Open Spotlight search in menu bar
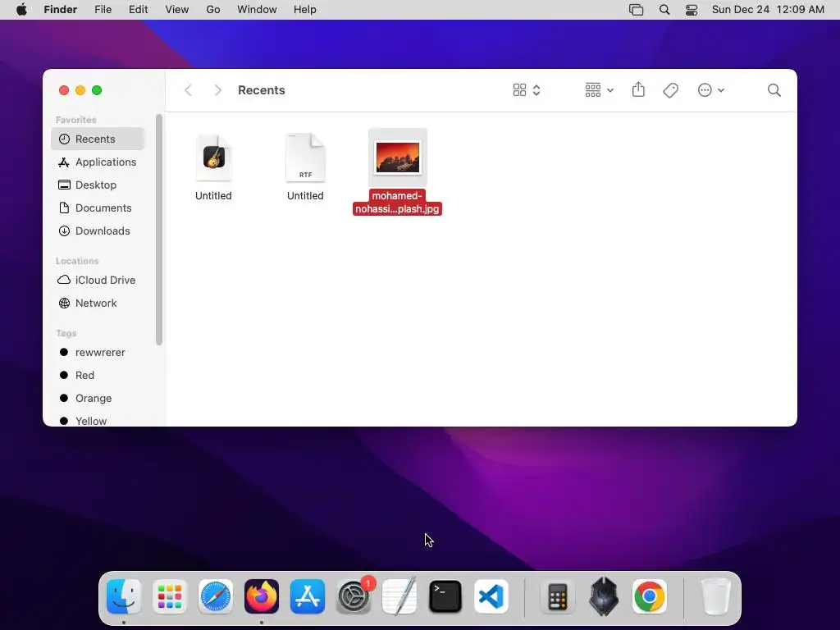This screenshot has height=630, width=840. pos(664,10)
